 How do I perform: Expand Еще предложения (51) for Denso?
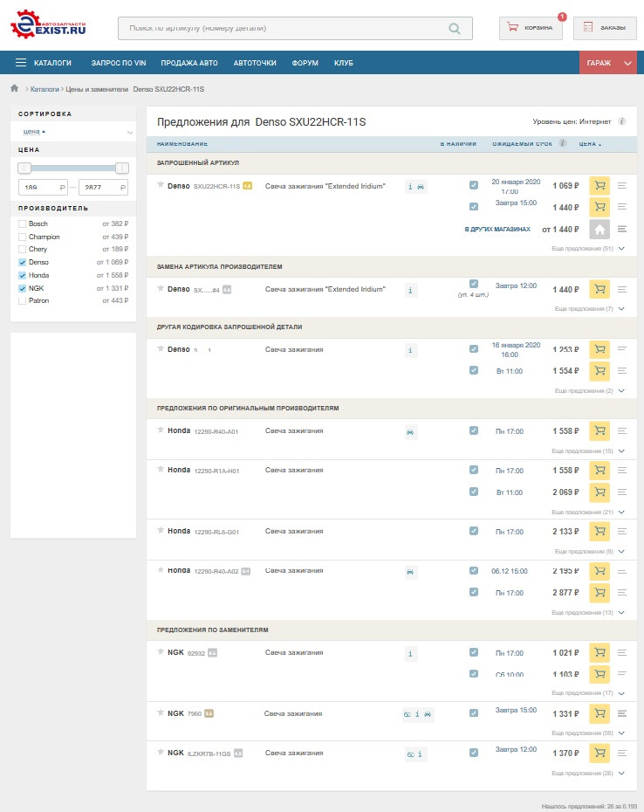[588, 249]
